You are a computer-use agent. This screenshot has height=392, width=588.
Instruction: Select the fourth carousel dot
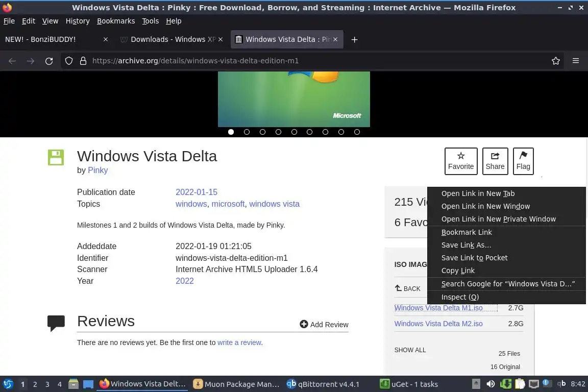[278, 132]
